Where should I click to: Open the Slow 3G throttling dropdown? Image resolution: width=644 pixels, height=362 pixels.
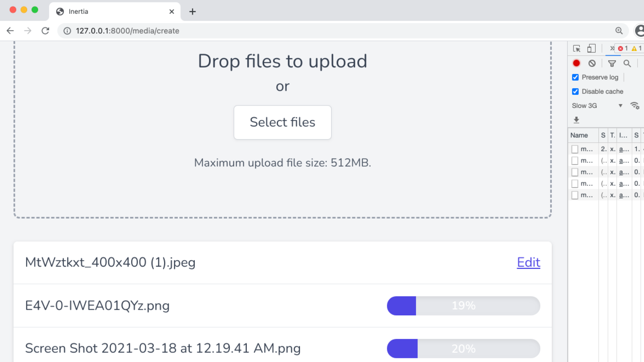click(597, 106)
